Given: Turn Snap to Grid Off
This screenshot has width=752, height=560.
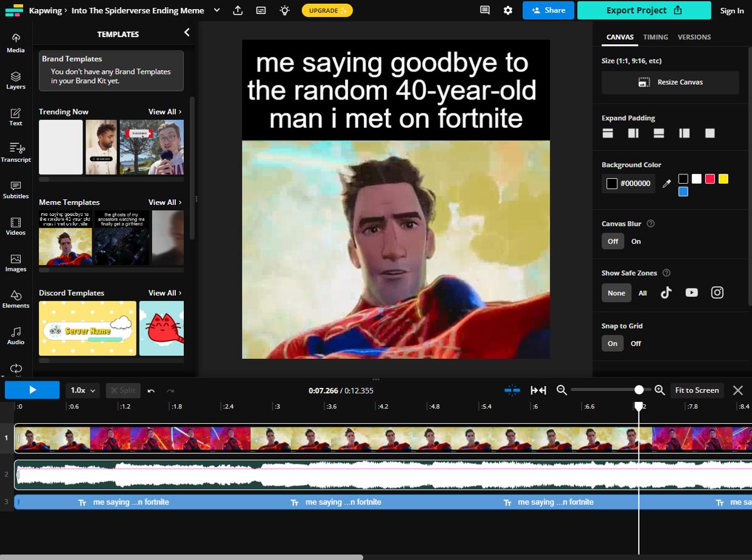Looking at the screenshot, I should [636, 344].
